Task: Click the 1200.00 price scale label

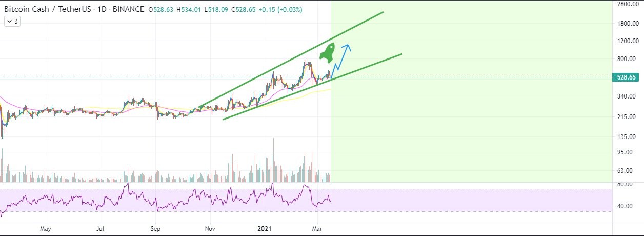Action: click(x=627, y=41)
